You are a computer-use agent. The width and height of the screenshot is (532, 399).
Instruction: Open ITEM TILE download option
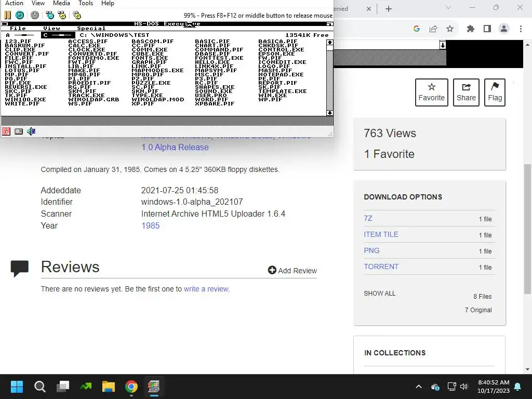381,234
